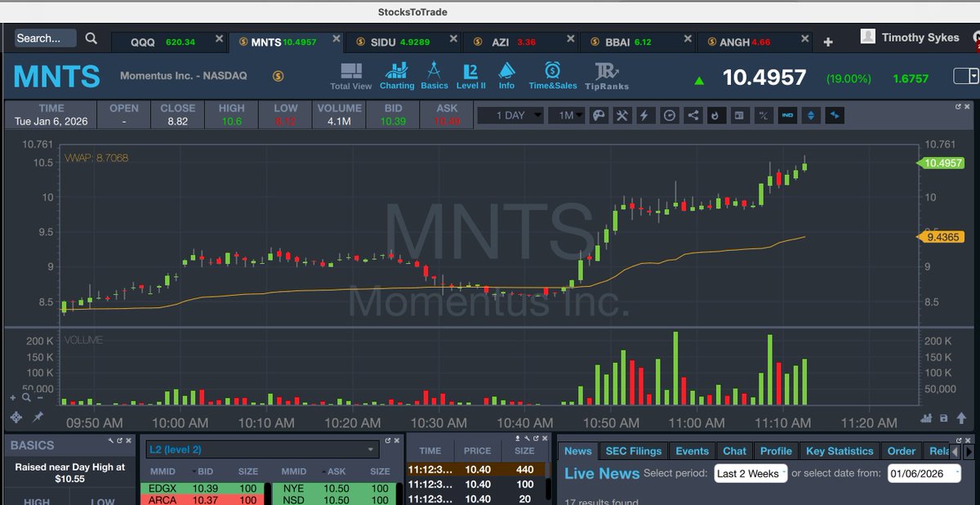Open the 1 DAY range dropdown
Screen dimensions: 980x505
510,115
